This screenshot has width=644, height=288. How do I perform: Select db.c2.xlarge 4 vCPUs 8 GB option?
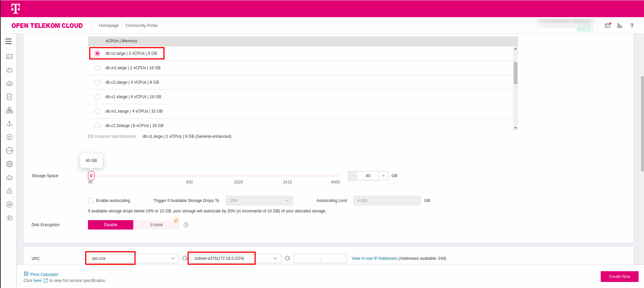pyautogui.click(x=97, y=82)
